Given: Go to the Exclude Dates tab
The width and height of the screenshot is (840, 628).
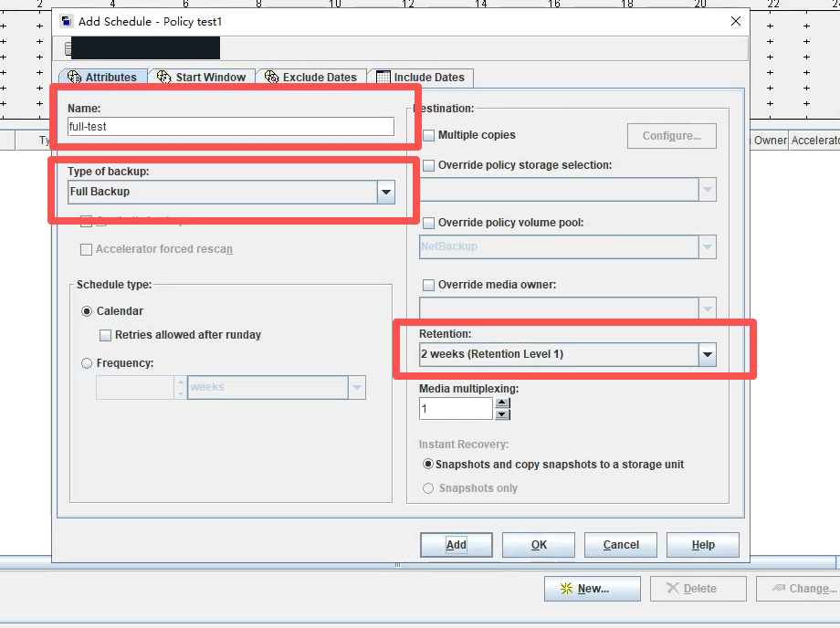Looking at the screenshot, I should pos(310,77).
